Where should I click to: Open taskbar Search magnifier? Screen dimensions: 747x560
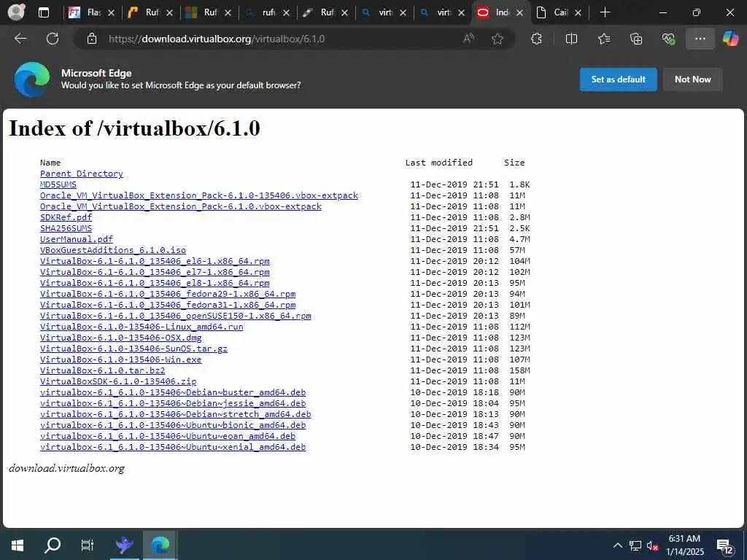point(53,545)
